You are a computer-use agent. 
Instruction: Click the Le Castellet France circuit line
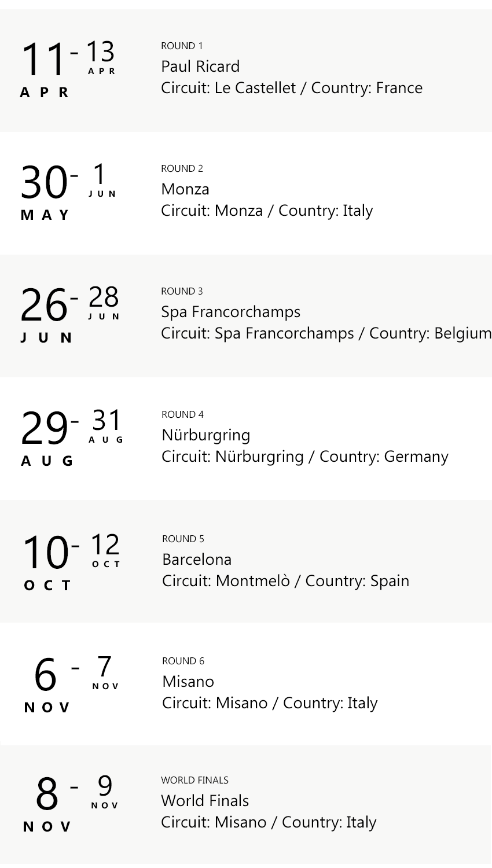292,88
